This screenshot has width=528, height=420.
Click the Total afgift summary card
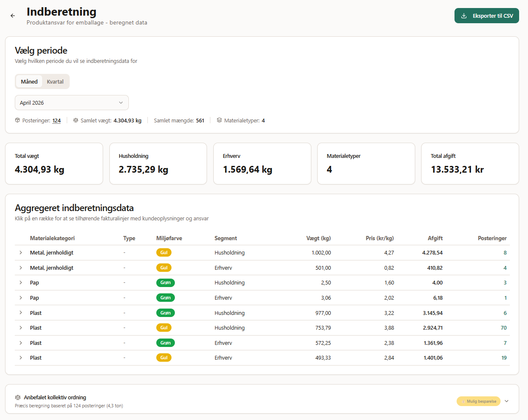click(x=470, y=163)
